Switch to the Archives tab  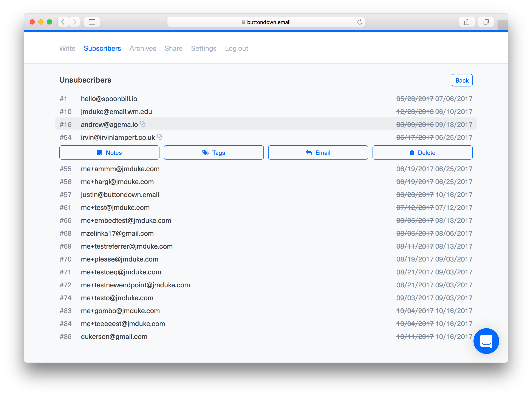click(x=143, y=49)
